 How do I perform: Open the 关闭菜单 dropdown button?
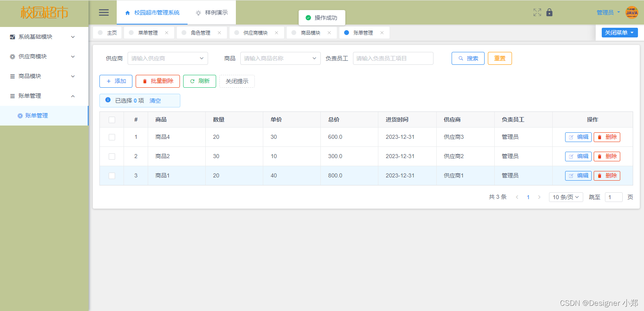coord(620,33)
